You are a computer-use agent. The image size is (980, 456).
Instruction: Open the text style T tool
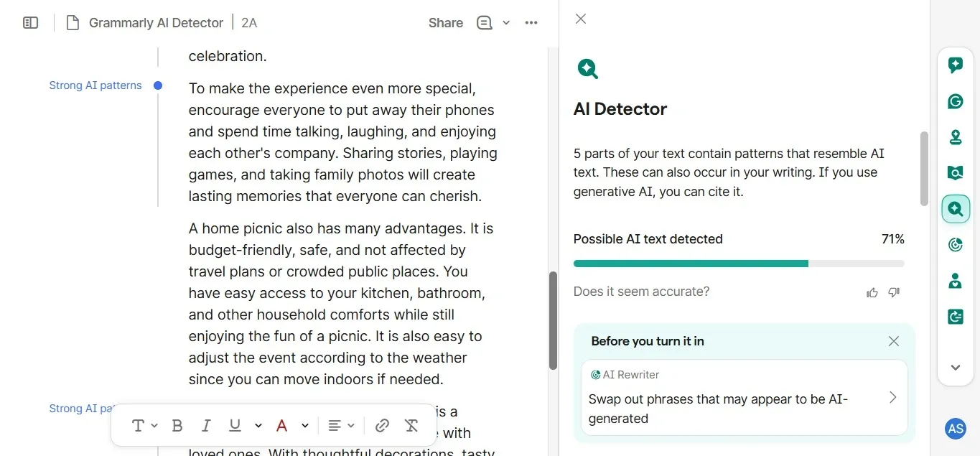pos(139,426)
